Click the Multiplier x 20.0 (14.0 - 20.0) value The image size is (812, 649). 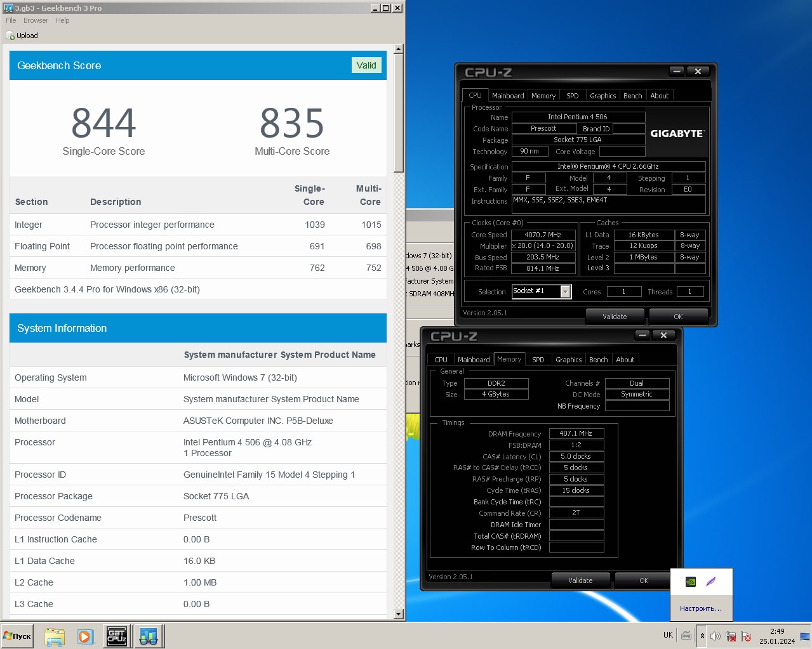point(543,246)
